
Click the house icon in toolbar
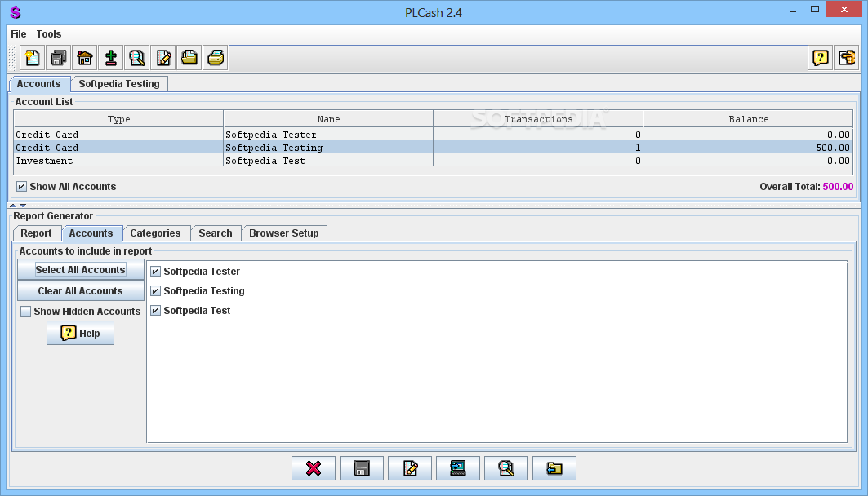(x=85, y=57)
